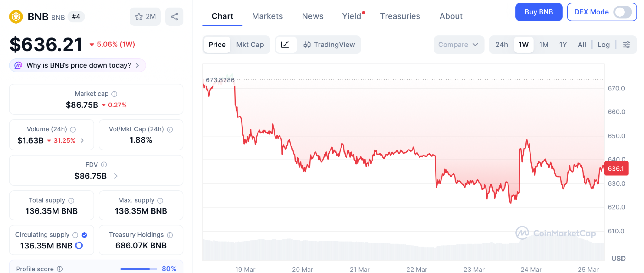644x273 pixels.
Task: Select the line chart icon
Action: [285, 45]
